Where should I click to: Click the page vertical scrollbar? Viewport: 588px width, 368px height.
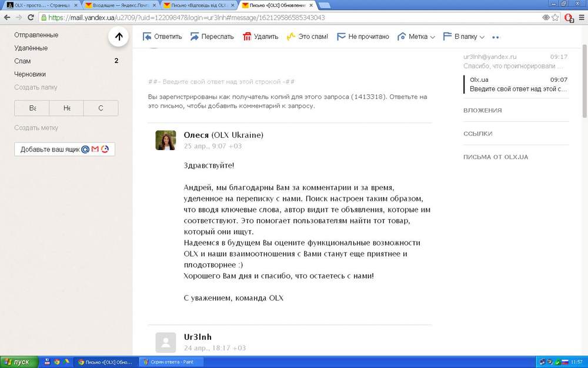pos(584,81)
